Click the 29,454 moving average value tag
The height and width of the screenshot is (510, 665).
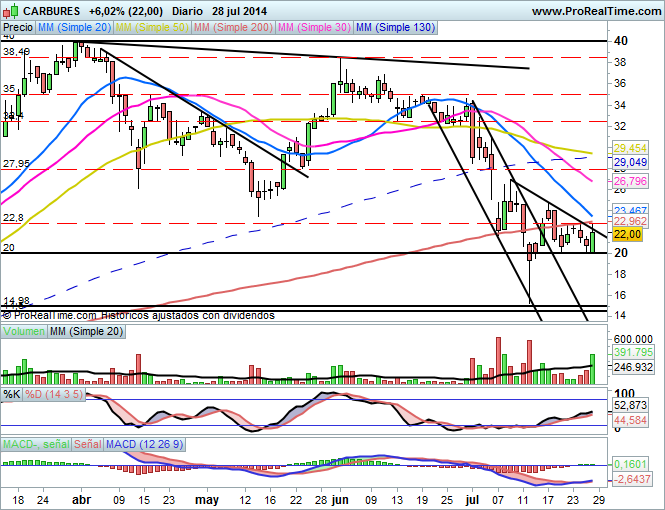(x=630, y=148)
